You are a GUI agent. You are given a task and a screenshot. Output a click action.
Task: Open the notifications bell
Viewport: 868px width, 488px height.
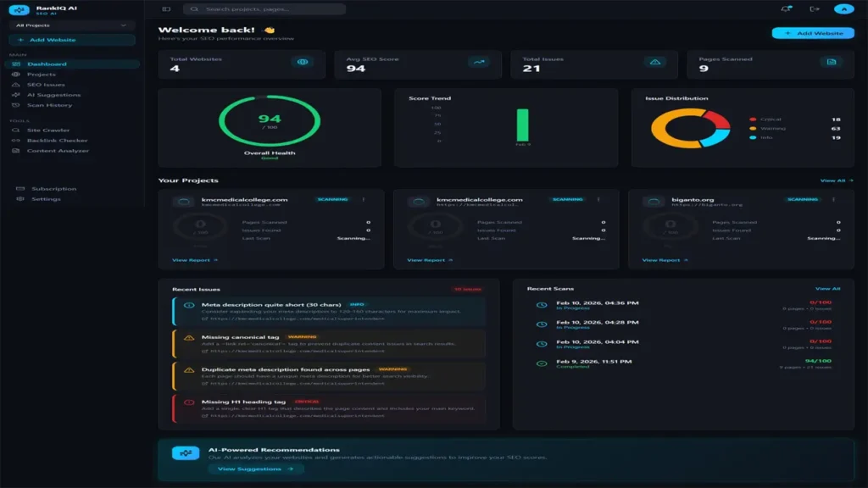click(x=786, y=8)
